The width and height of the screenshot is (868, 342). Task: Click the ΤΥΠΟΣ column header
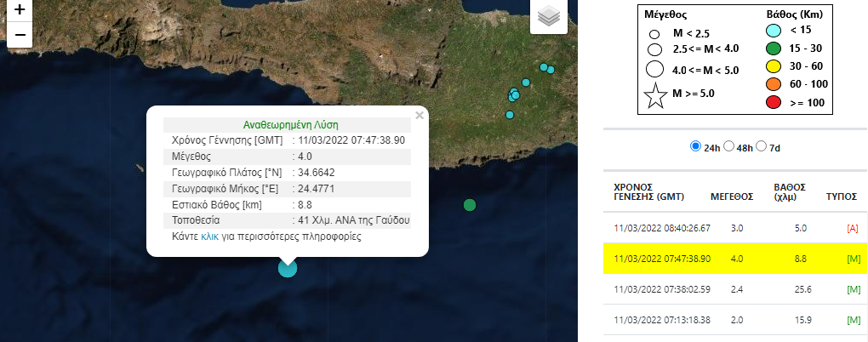tap(842, 197)
